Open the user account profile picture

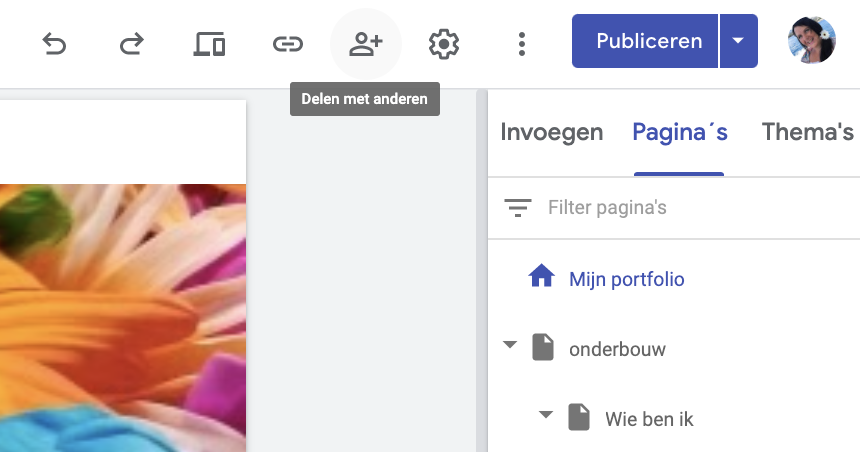coord(811,41)
